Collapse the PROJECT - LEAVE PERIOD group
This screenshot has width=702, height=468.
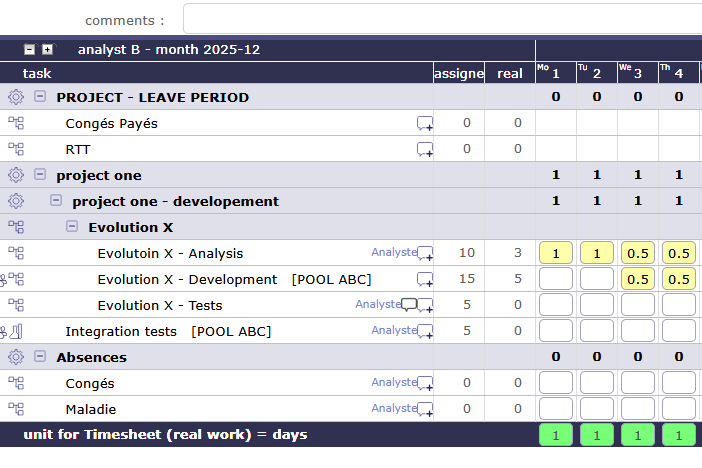pyautogui.click(x=40, y=97)
